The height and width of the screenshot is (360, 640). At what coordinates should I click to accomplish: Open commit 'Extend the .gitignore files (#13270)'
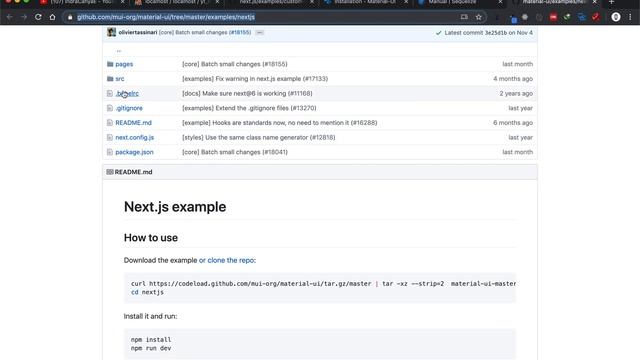coord(249,108)
